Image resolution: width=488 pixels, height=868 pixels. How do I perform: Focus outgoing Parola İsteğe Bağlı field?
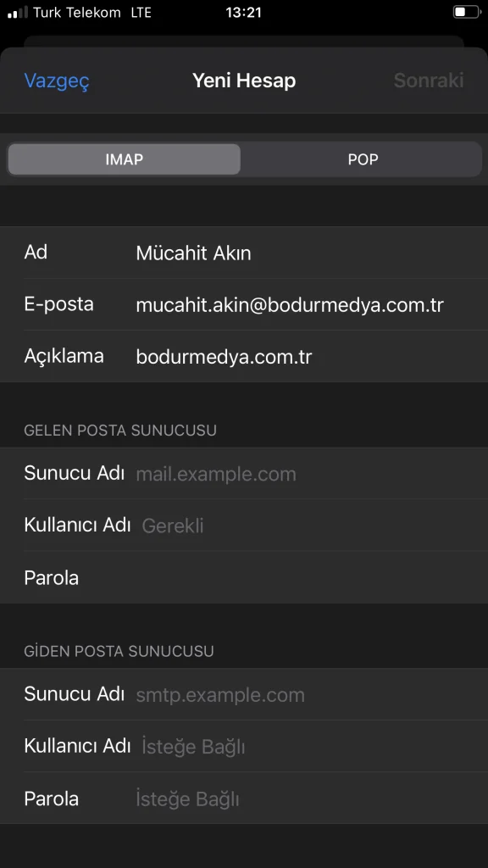click(x=244, y=798)
